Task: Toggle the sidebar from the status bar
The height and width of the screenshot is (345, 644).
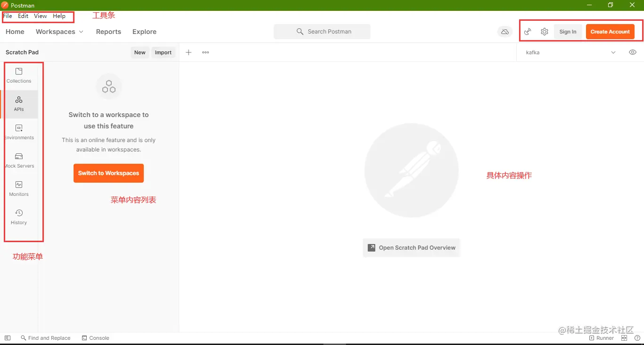Action: [8, 338]
